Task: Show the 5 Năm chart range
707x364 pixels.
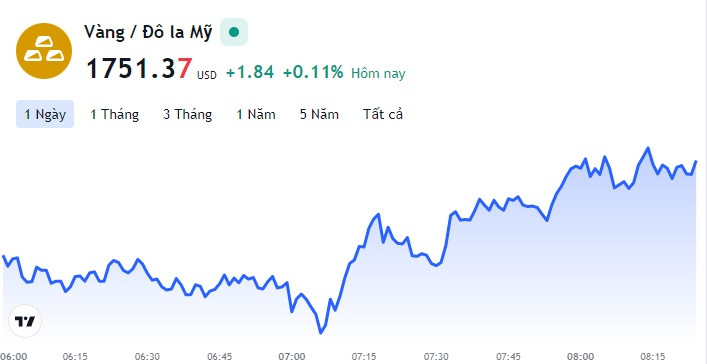Action: [x=319, y=114]
